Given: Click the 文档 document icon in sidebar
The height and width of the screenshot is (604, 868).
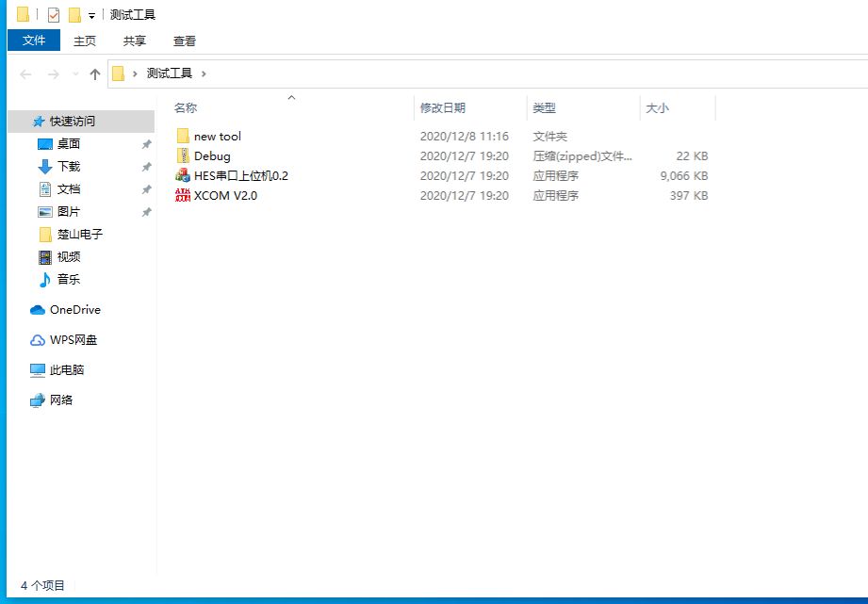Looking at the screenshot, I should click(x=45, y=189).
